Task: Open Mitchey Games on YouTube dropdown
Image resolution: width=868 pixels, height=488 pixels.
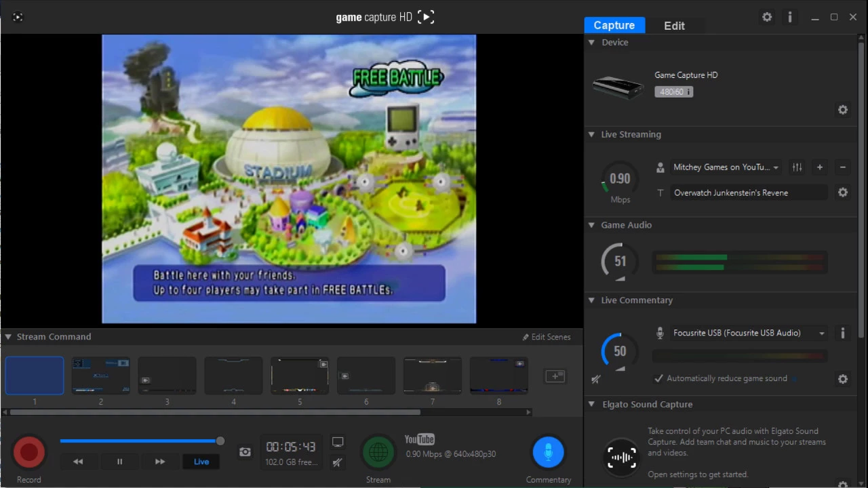Action: coord(726,167)
